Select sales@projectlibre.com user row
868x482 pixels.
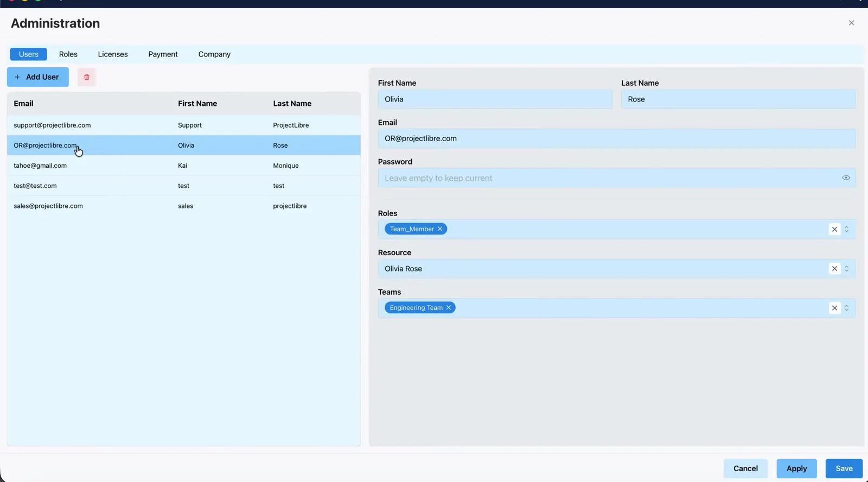(183, 206)
